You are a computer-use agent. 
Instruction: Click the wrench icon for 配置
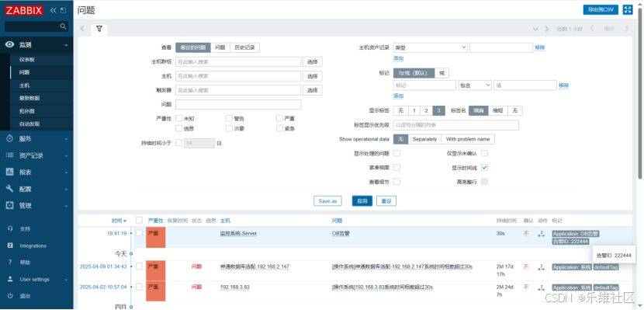click(10, 189)
